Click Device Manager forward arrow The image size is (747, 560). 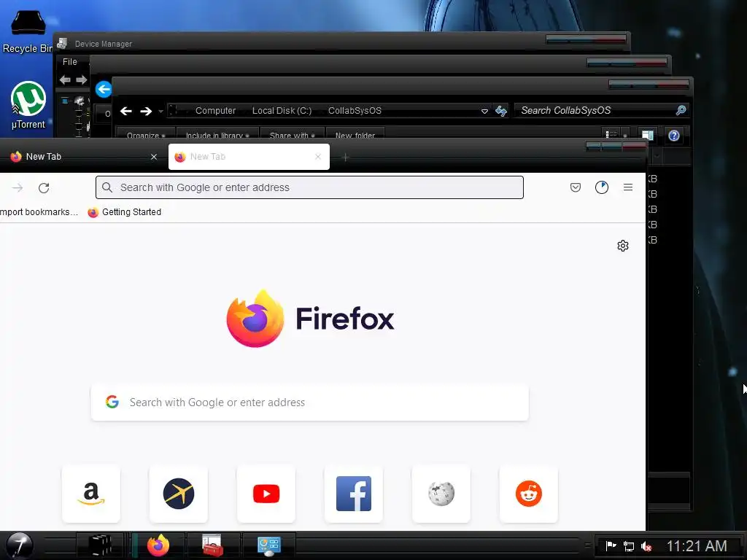(82, 80)
